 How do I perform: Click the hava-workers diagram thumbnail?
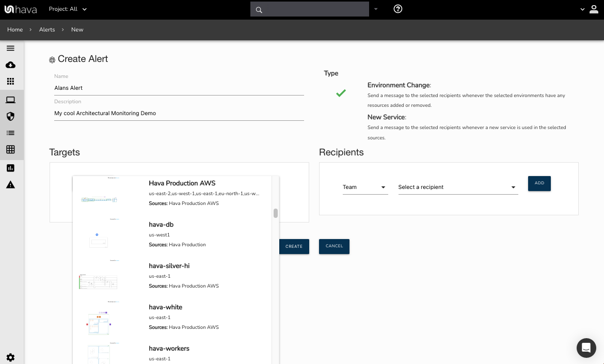[99, 353]
